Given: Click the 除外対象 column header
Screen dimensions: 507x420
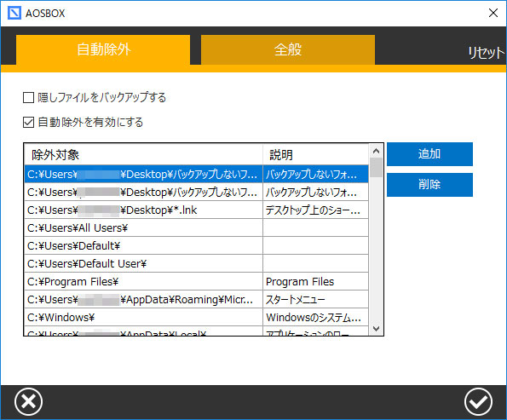Looking at the screenshot, I should pyautogui.click(x=143, y=155).
